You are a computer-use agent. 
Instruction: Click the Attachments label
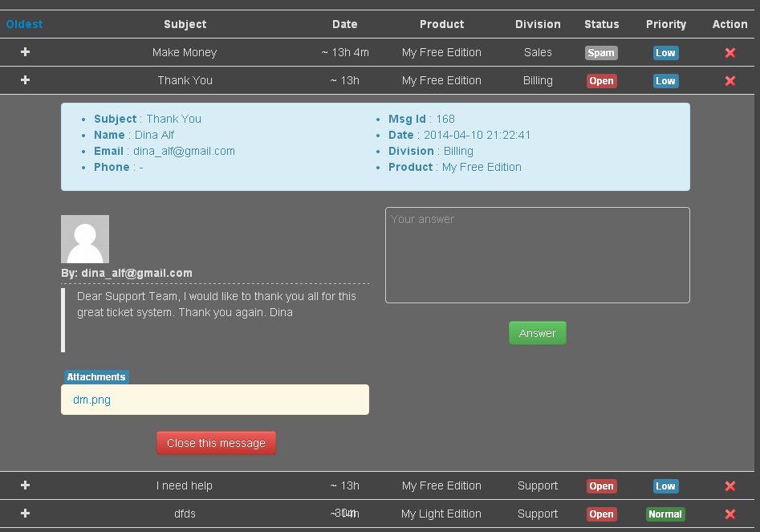pos(96,377)
